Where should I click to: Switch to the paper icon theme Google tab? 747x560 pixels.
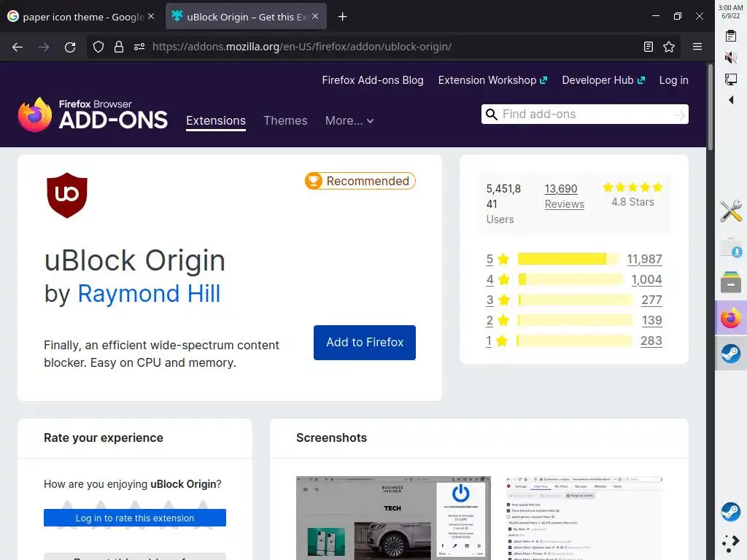click(81, 17)
